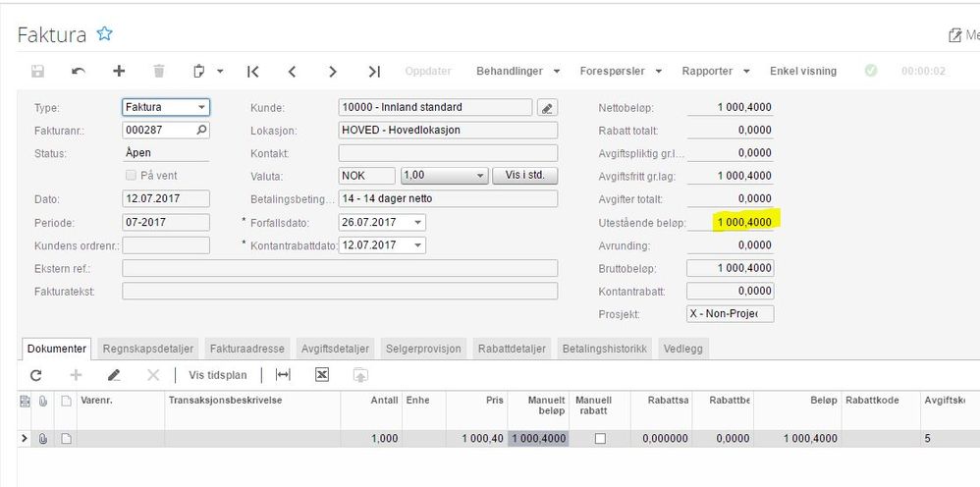Switch to the Regnskapsdetaljer tab
The width and height of the screenshot is (980, 487).
point(148,349)
